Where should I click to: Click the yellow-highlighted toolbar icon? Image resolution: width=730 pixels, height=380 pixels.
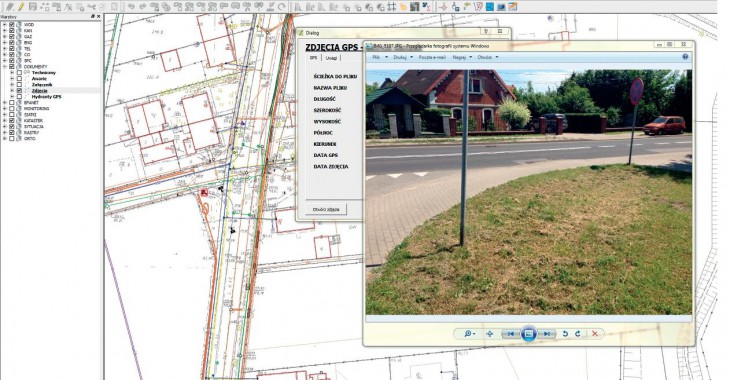click(404, 7)
